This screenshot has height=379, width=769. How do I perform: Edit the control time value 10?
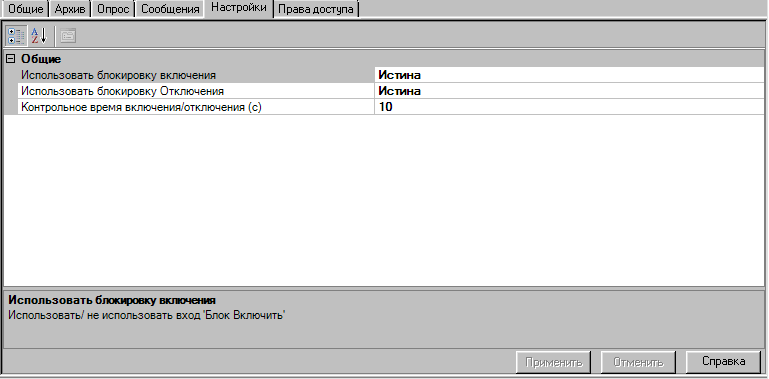[569, 107]
